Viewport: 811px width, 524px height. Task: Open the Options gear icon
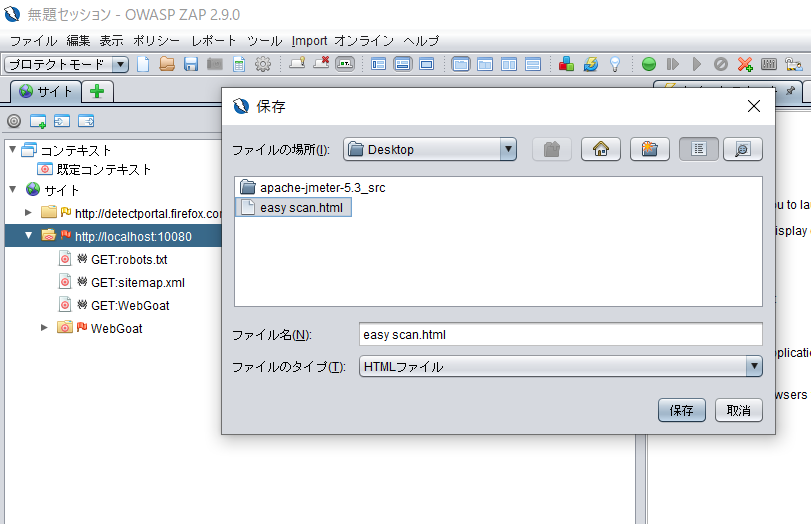click(x=263, y=64)
